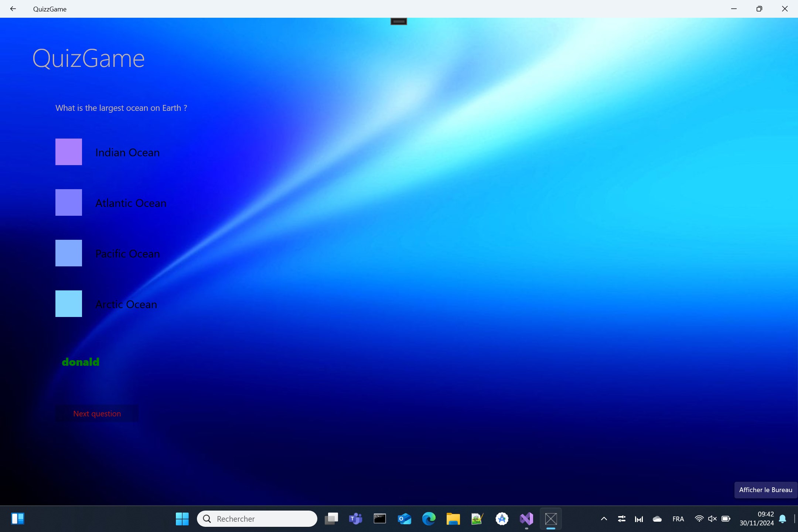This screenshot has height=532, width=798.
Task: Choose the Pacific Ocean answer box
Action: coord(69,253)
